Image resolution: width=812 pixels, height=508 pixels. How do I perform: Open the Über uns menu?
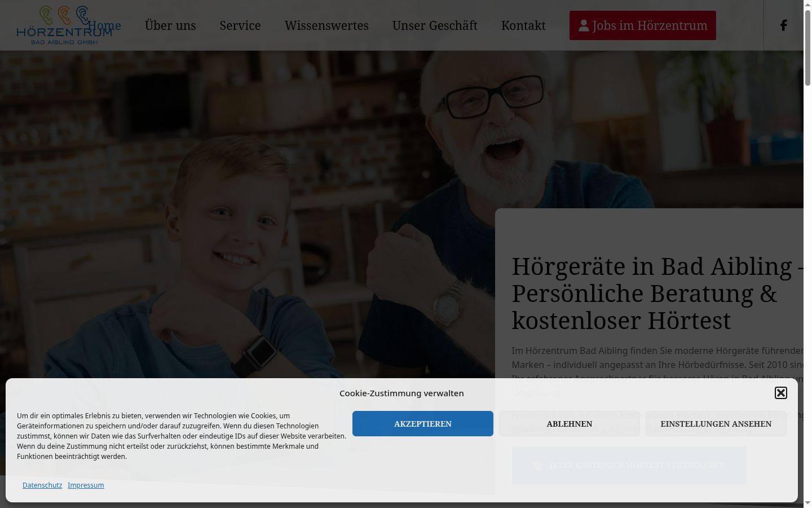170,25
